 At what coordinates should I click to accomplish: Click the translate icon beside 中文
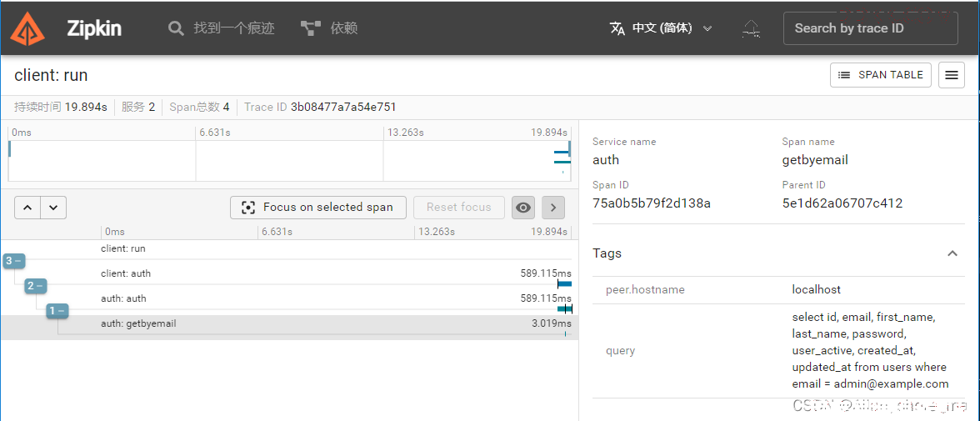[x=617, y=28]
